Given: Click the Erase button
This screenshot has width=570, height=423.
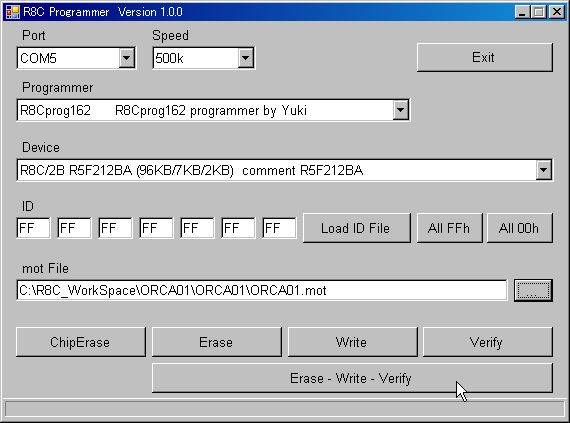Looking at the screenshot, I should pyautogui.click(x=217, y=342).
